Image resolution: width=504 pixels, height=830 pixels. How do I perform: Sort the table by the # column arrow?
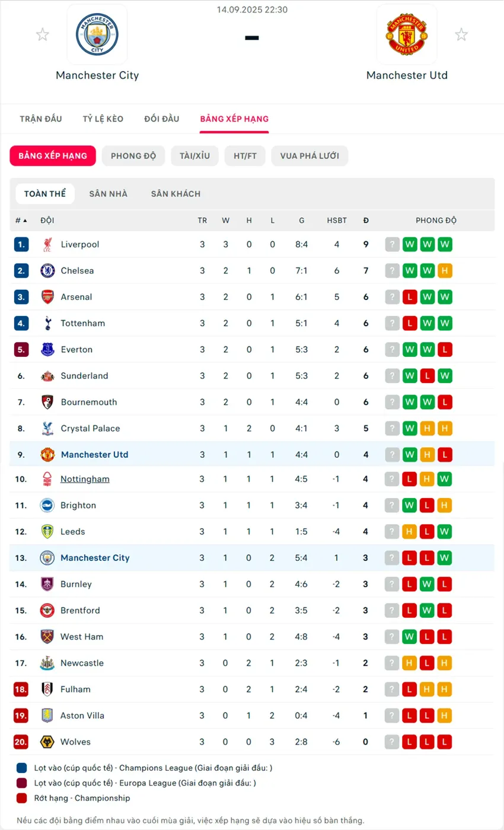24,221
